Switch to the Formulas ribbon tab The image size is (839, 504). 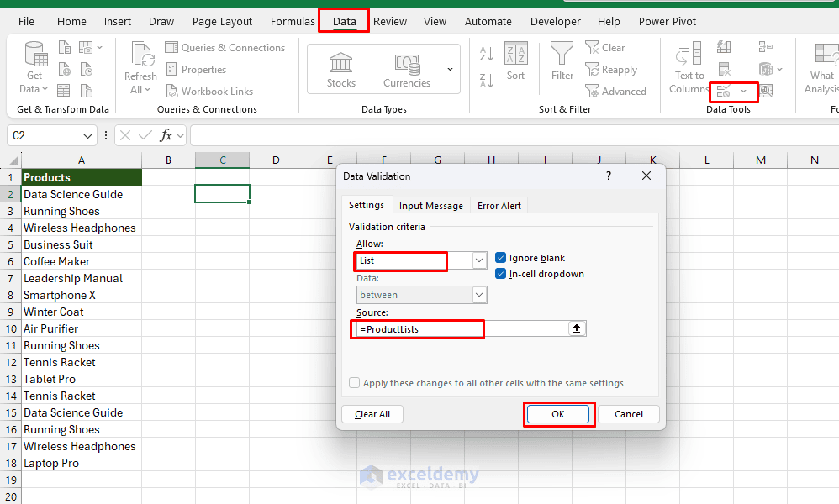tap(293, 21)
